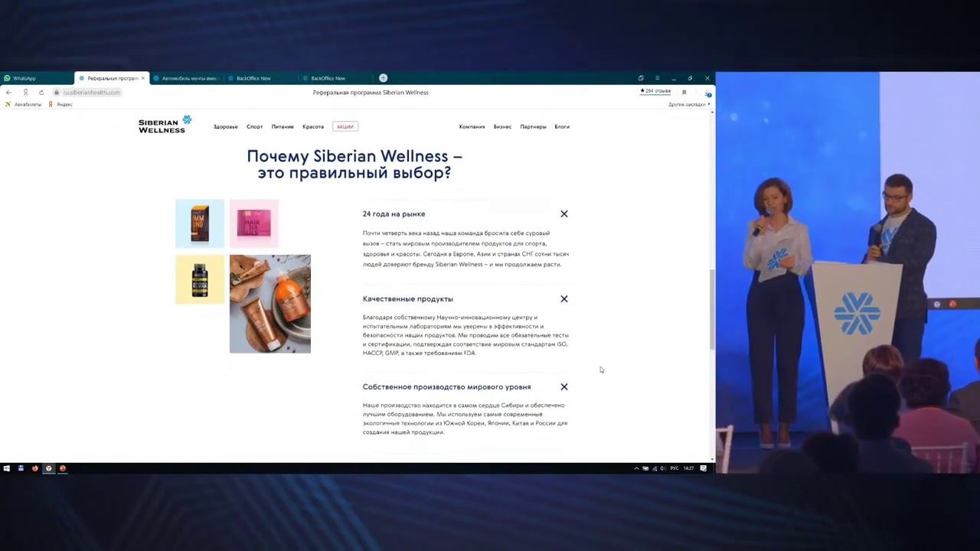Open the Windows notification center icon
Screen dimensions: 980x551
coord(704,468)
